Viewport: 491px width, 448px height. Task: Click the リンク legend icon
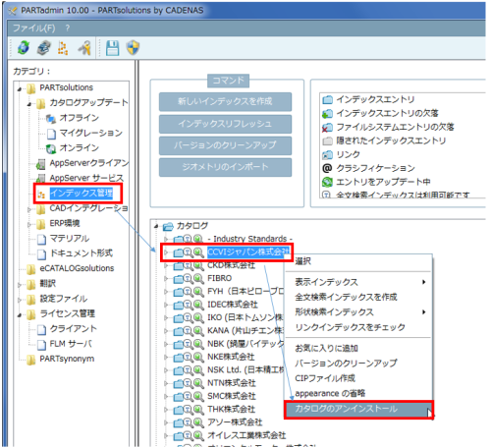(327, 154)
